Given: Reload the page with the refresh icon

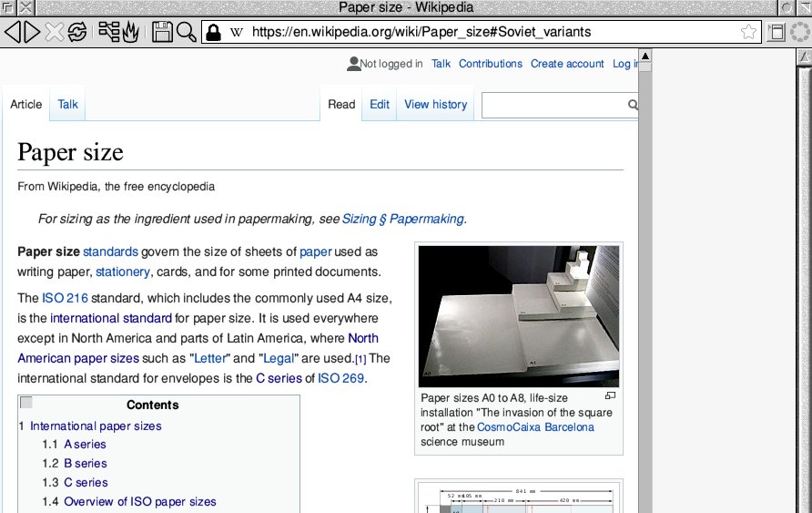Looking at the screenshot, I should pyautogui.click(x=77, y=32).
